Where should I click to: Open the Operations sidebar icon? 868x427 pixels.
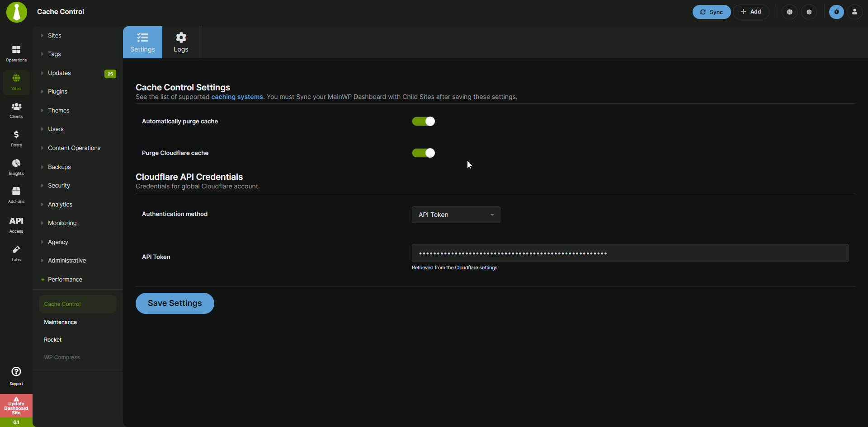click(x=16, y=53)
